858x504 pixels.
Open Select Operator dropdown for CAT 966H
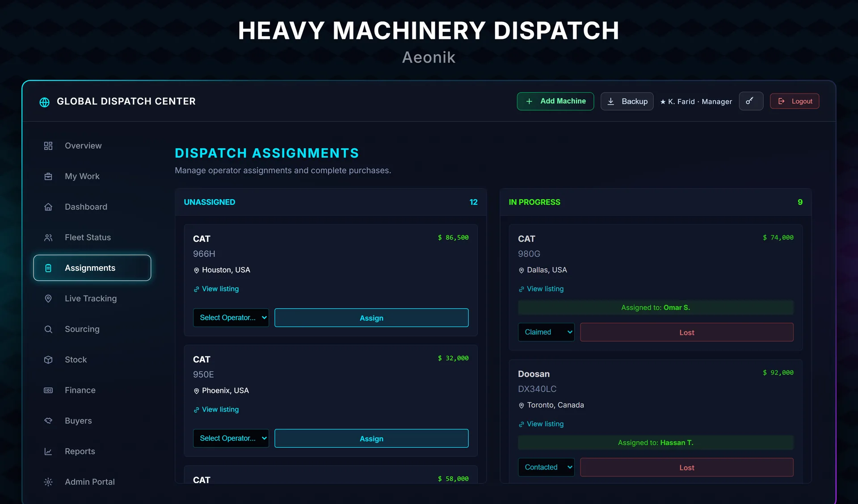click(x=231, y=318)
